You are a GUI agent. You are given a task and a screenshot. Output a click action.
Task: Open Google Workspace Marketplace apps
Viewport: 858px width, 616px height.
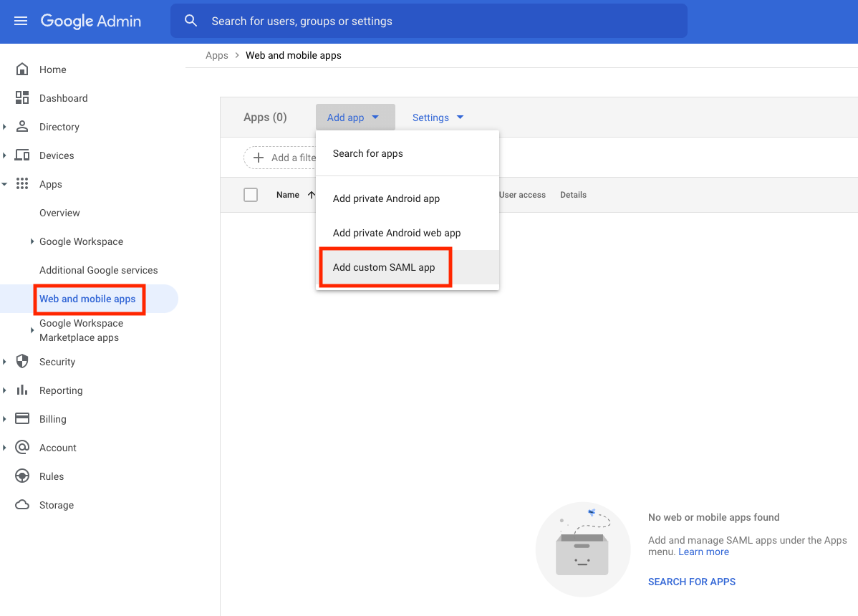pos(81,330)
